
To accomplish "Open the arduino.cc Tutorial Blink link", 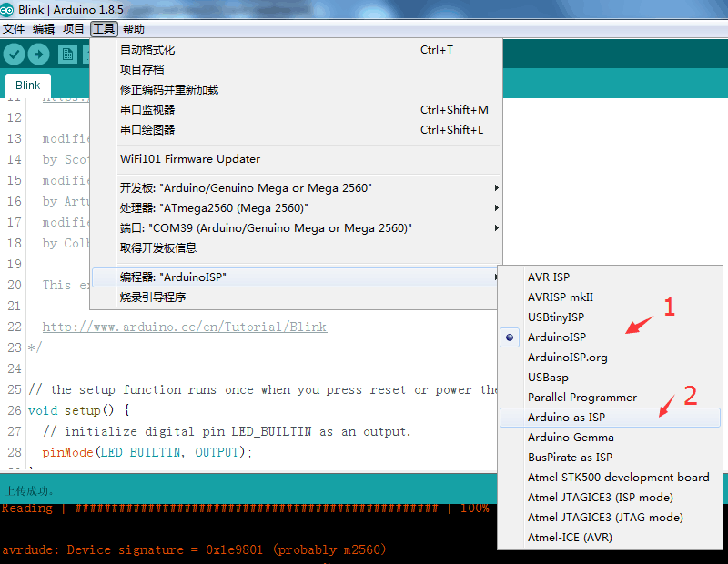I will [x=185, y=327].
